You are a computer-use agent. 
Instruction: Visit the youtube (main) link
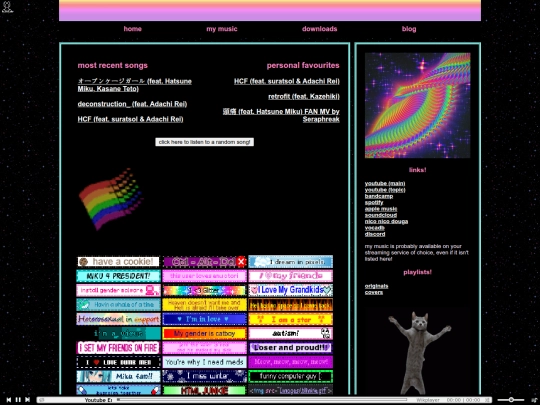click(x=385, y=184)
